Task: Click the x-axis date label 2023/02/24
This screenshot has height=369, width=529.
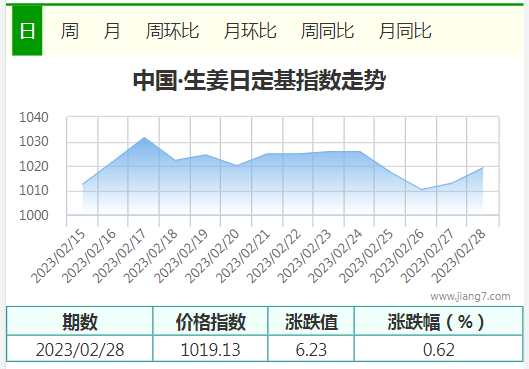Action: [x=335, y=256]
